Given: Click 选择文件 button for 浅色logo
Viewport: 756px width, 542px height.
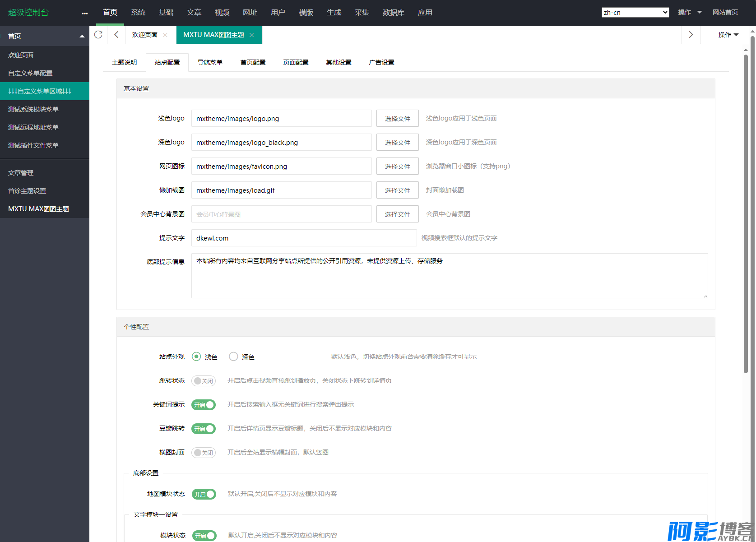Looking at the screenshot, I should [x=397, y=119].
